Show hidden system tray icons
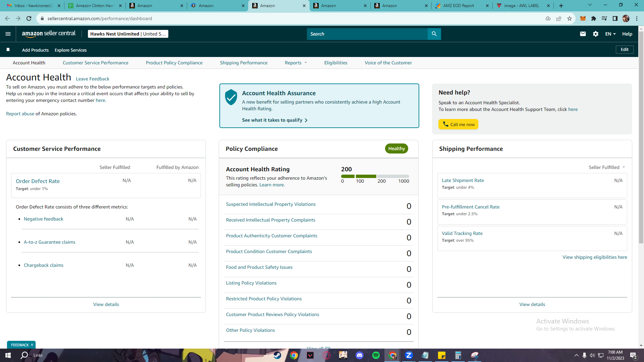The height and width of the screenshot is (362, 644). click(576, 355)
